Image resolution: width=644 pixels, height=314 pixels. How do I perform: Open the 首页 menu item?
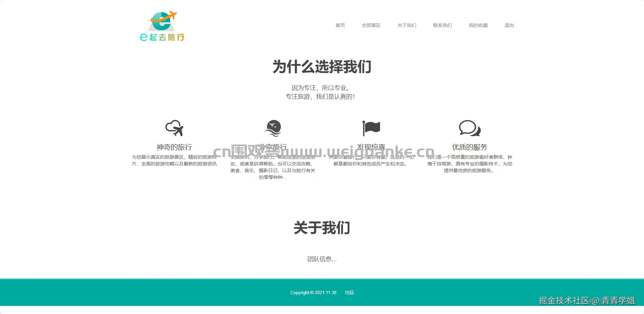pos(340,25)
